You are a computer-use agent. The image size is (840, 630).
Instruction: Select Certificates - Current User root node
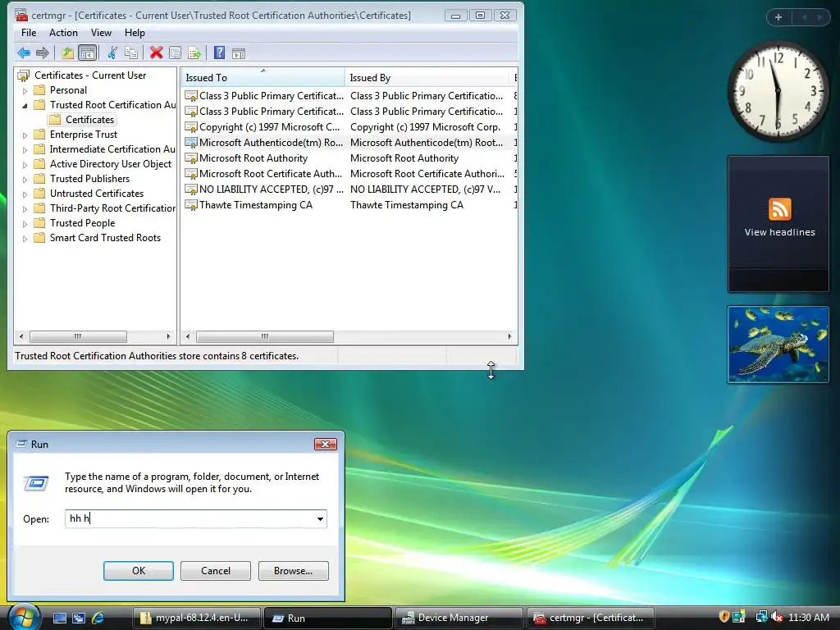coord(90,75)
